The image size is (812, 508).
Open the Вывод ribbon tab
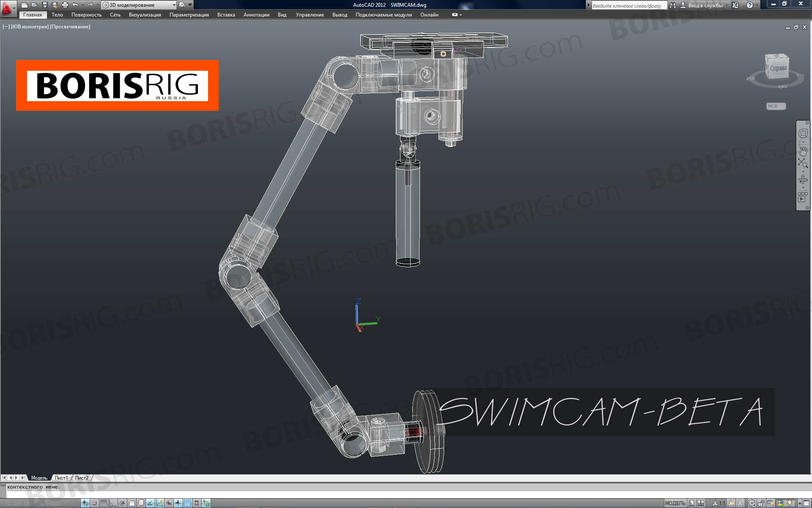340,15
